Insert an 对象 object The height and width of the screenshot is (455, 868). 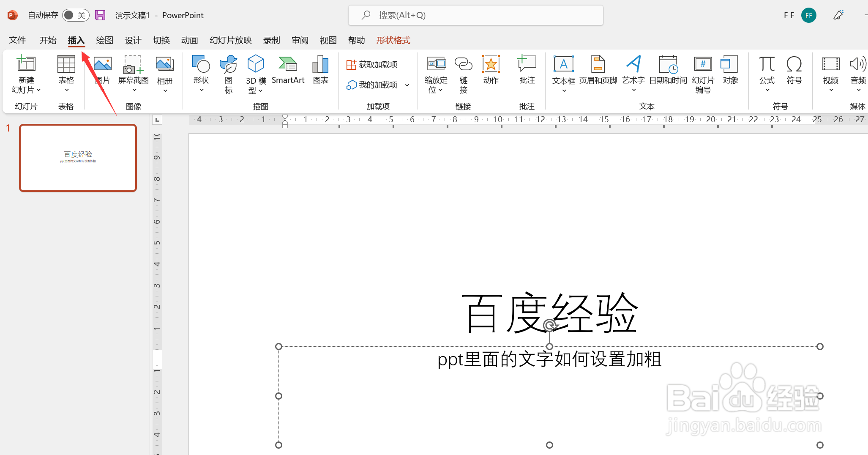[730, 70]
